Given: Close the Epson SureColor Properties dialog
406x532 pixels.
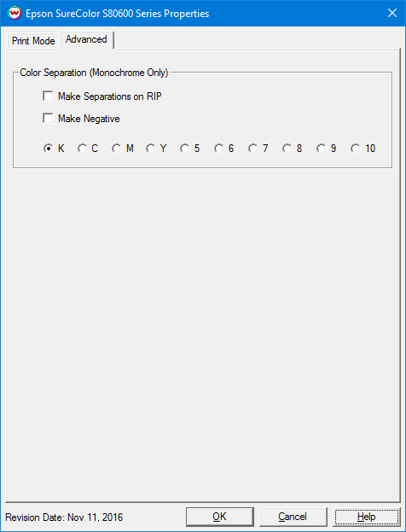Looking at the screenshot, I should click(392, 13).
